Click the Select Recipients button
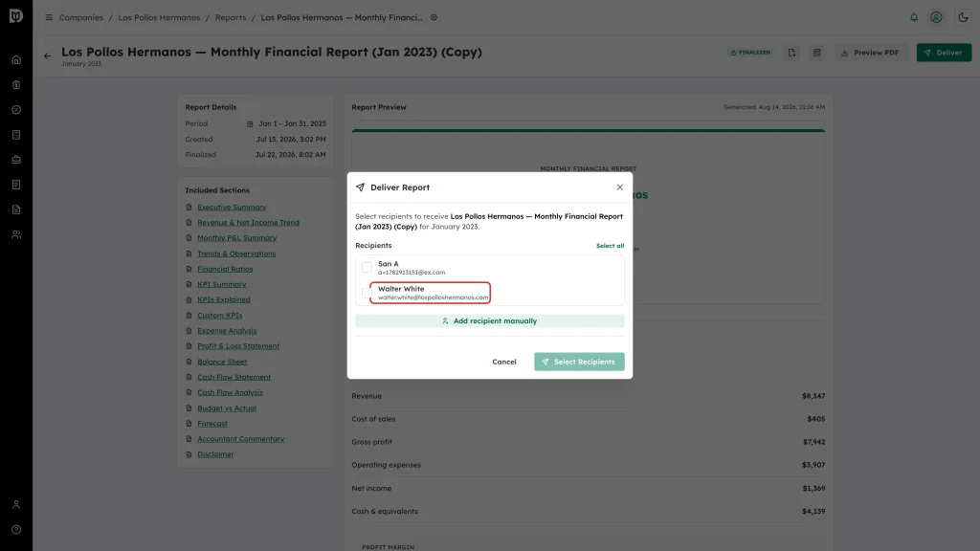 [579, 362]
